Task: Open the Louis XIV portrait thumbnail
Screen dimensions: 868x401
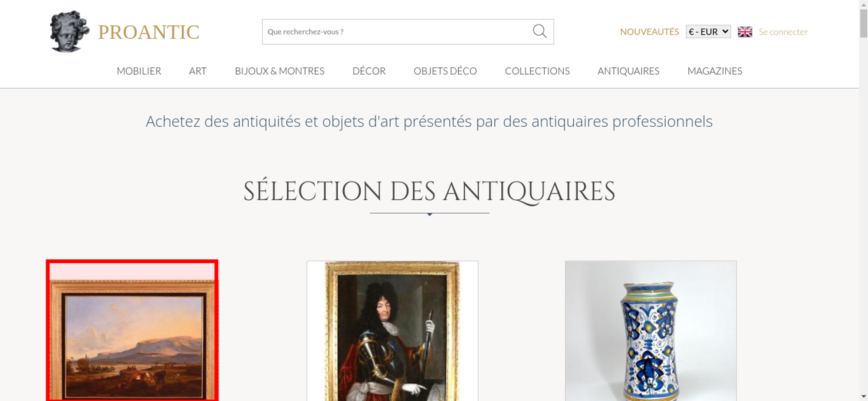Action: click(392, 331)
